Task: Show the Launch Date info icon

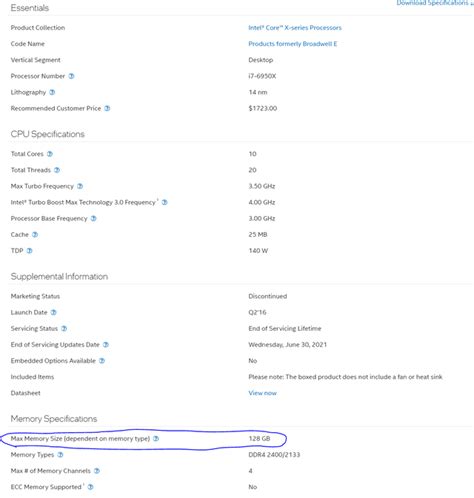Action: pyautogui.click(x=54, y=312)
